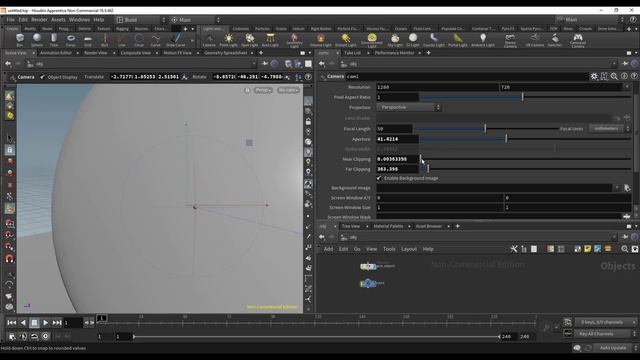Screen dimensions: 640x360
Task: Add a Distant Light from the shelf
Action: 346,40
